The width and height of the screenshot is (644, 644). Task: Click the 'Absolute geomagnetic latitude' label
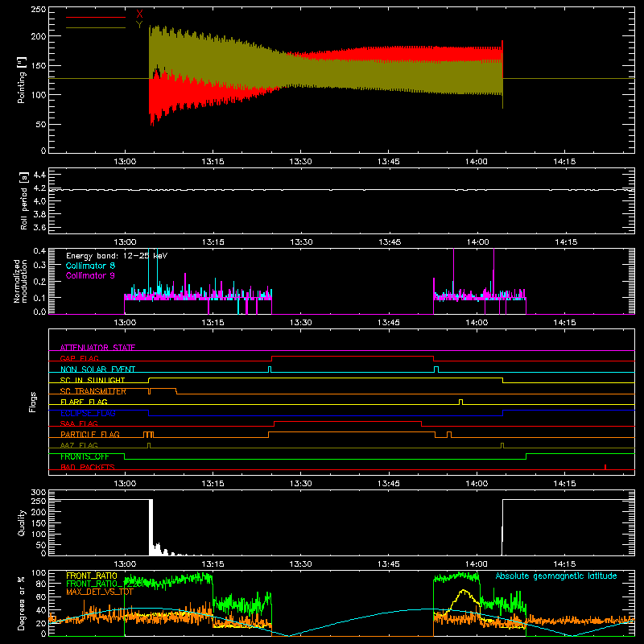click(x=556, y=576)
